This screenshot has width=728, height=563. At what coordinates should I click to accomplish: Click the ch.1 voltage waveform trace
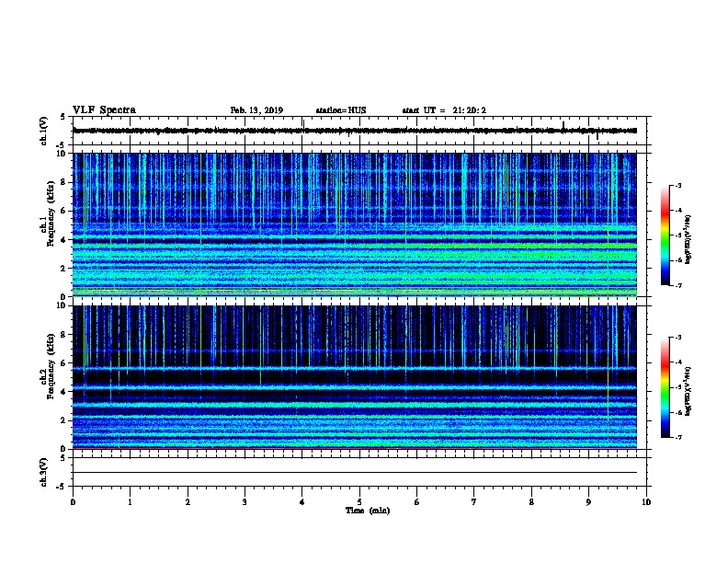[x=355, y=131]
